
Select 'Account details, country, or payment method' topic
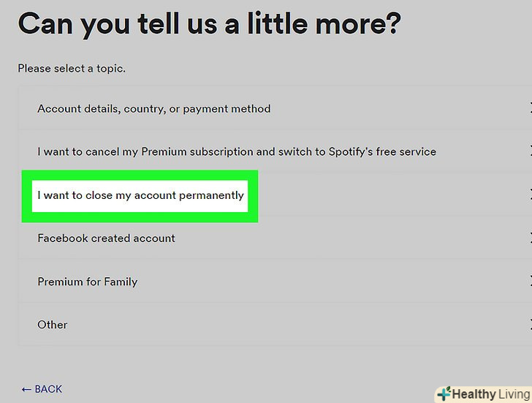tap(153, 109)
